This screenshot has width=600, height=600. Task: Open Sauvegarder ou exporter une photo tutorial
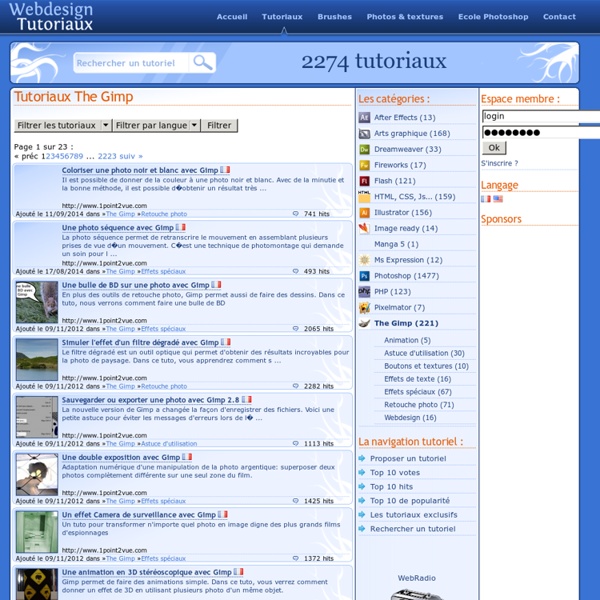click(x=150, y=400)
